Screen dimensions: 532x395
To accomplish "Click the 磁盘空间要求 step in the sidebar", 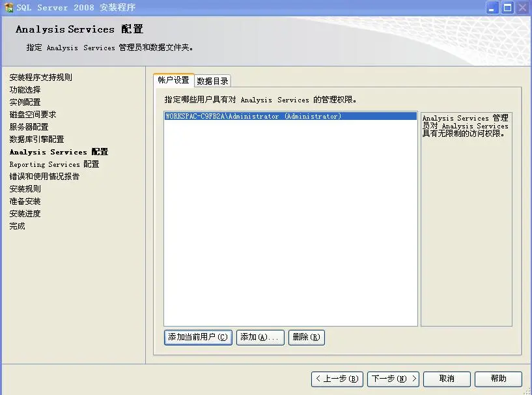I will pos(33,115).
